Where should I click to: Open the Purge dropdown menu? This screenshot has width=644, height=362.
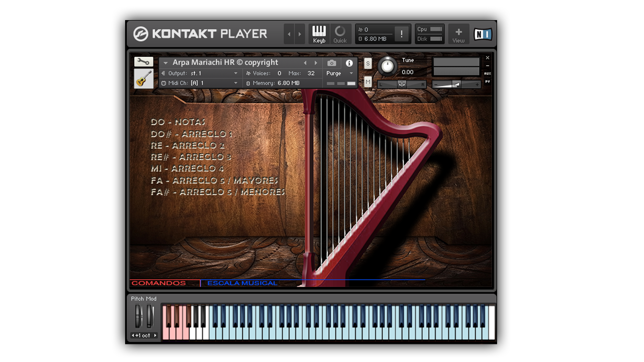click(x=340, y=73)
